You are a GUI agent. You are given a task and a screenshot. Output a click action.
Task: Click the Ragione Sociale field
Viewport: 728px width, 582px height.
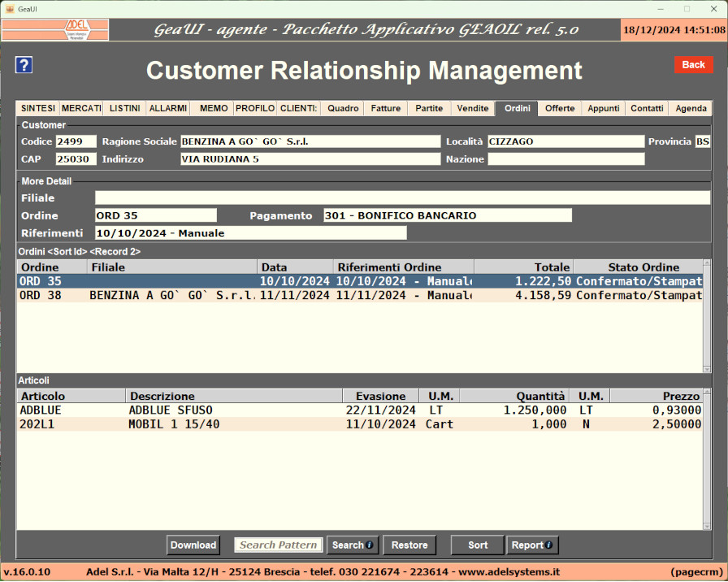pos(310,141)
